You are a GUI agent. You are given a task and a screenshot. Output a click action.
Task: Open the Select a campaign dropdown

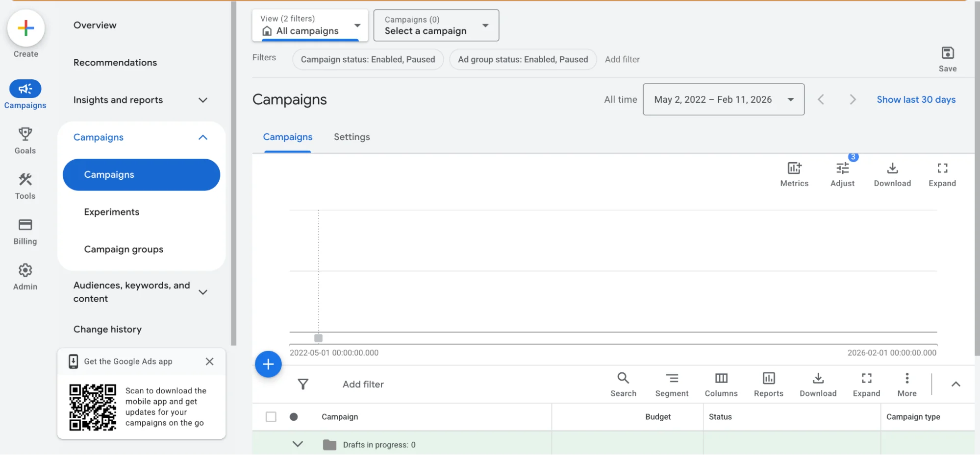click(435, 25)
